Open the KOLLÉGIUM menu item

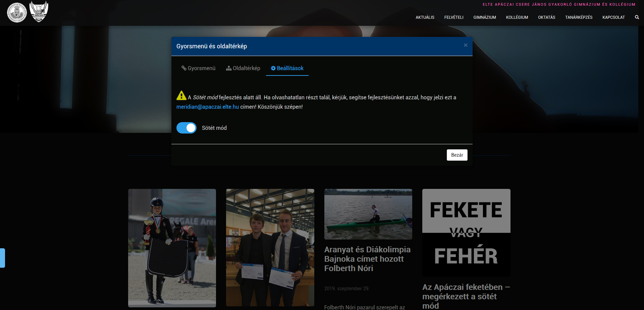coord(517,17)
